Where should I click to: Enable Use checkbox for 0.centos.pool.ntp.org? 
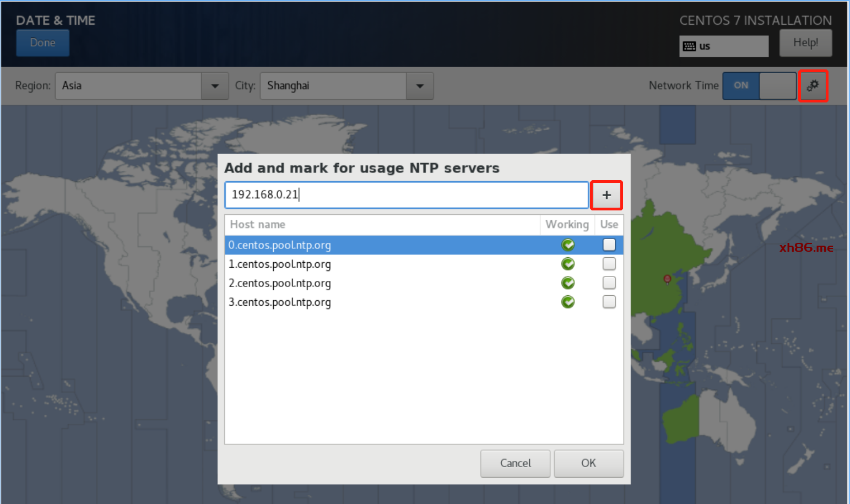[609, 245]
